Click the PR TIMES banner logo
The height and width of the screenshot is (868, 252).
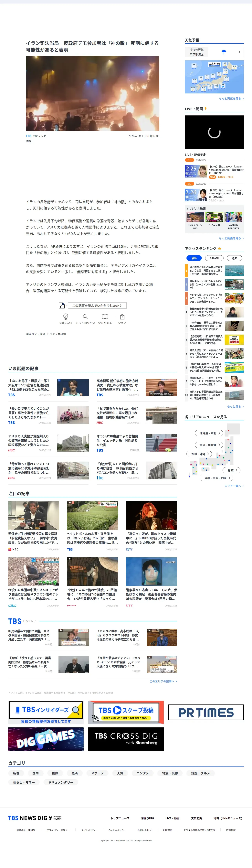(x=206, y=712)
